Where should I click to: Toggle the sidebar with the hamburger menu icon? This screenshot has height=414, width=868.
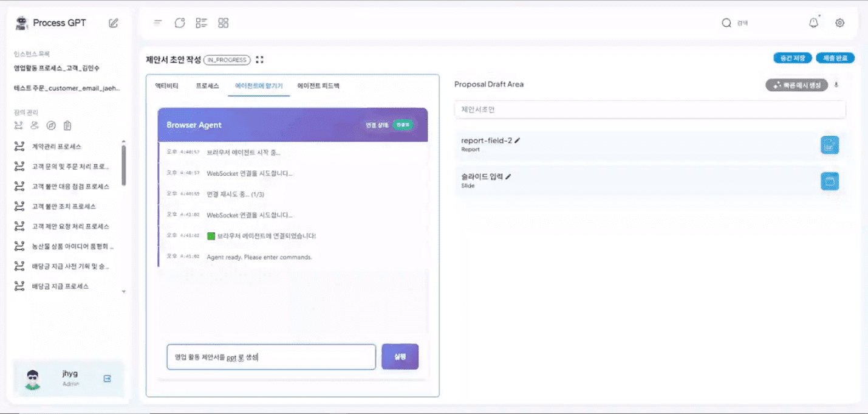[x=158, y=23]
